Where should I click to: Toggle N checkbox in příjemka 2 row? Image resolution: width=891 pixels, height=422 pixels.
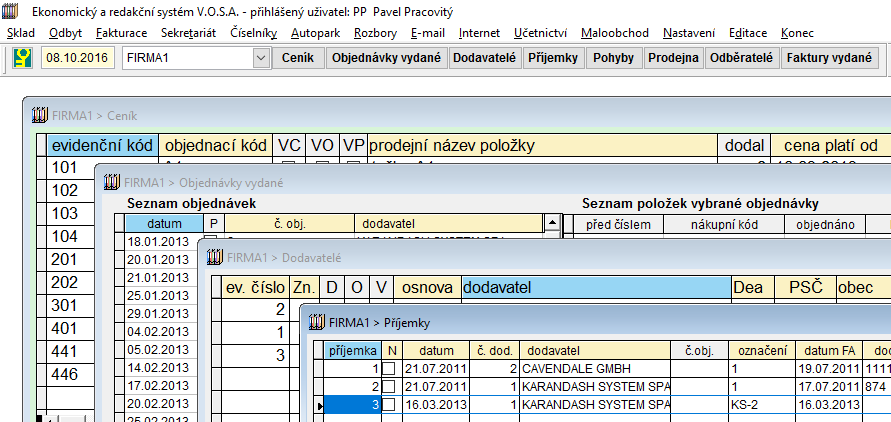point(389,386)
